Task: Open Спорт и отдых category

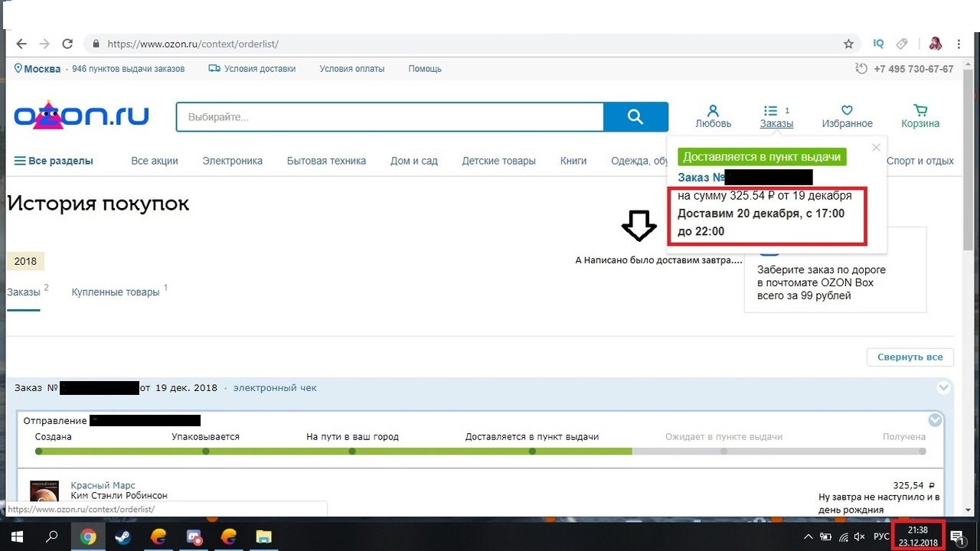Action: 920,161
